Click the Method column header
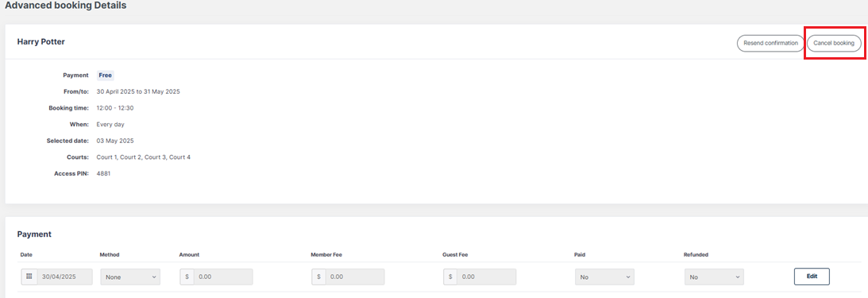Viewport: 868px width, 298px height. [110, 255]
